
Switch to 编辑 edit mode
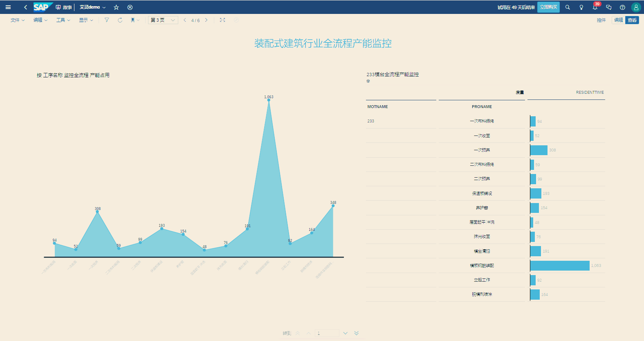[618, 20]
